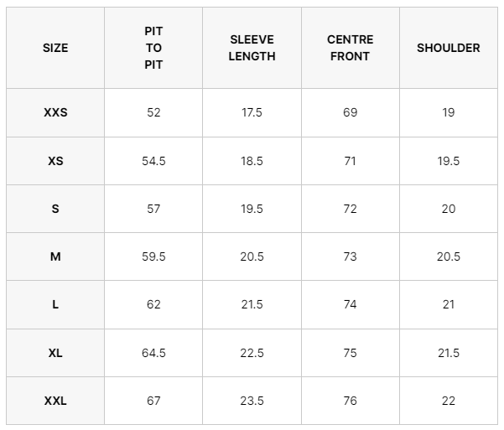Select the CENTRE FRONT header
This screenshot has width=504, height=430.
click(351, 48)
